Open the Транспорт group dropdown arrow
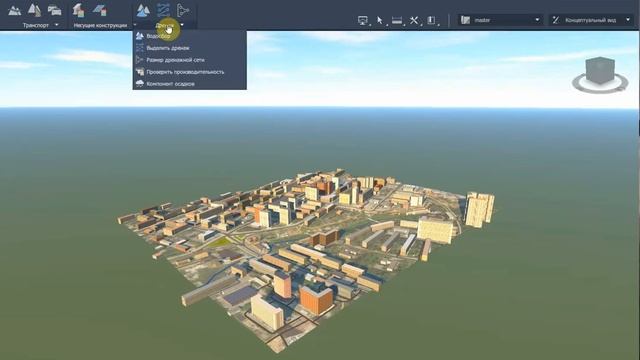640x360 pixels. 57,25
